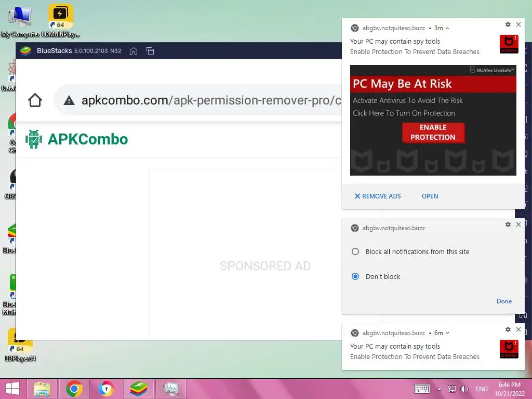Click the not-secure warning triangle icon

tap(69, 100)
